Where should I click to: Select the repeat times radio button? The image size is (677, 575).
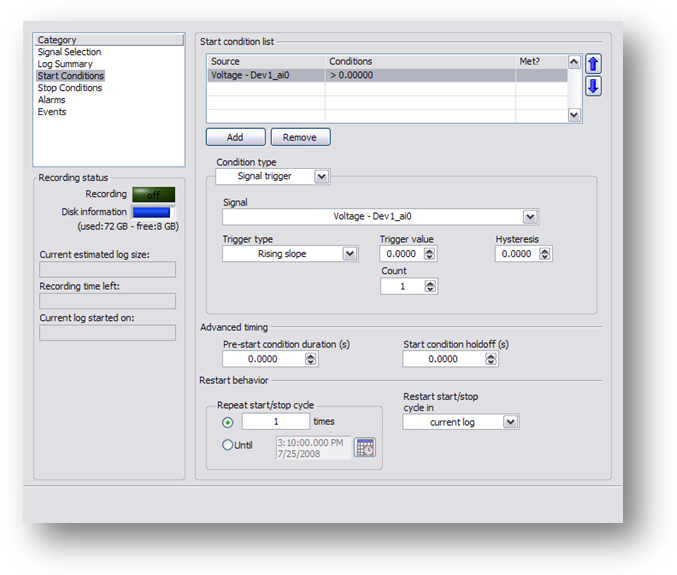click(x=228, y=422)
